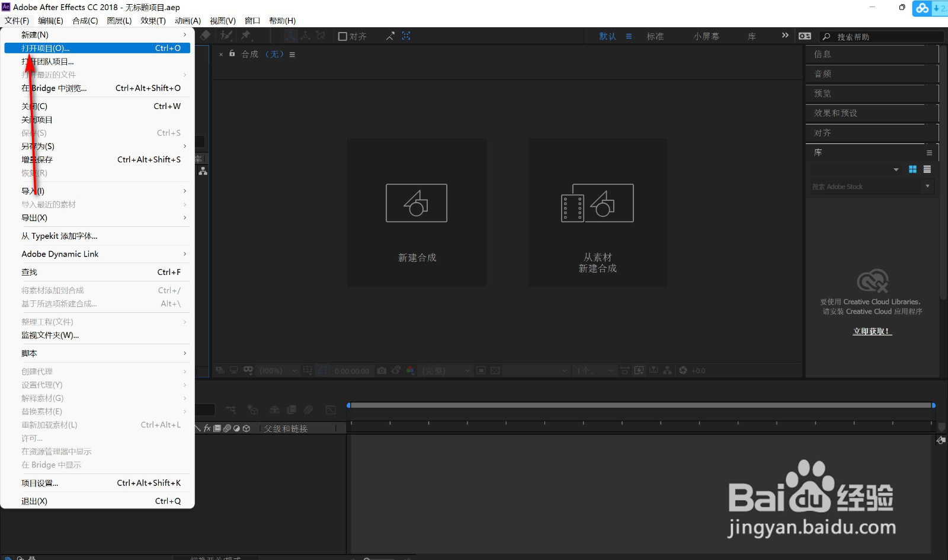Select 关闭项目 menu entry
This screenshot has height=560, width=948.
pos(98,120)
